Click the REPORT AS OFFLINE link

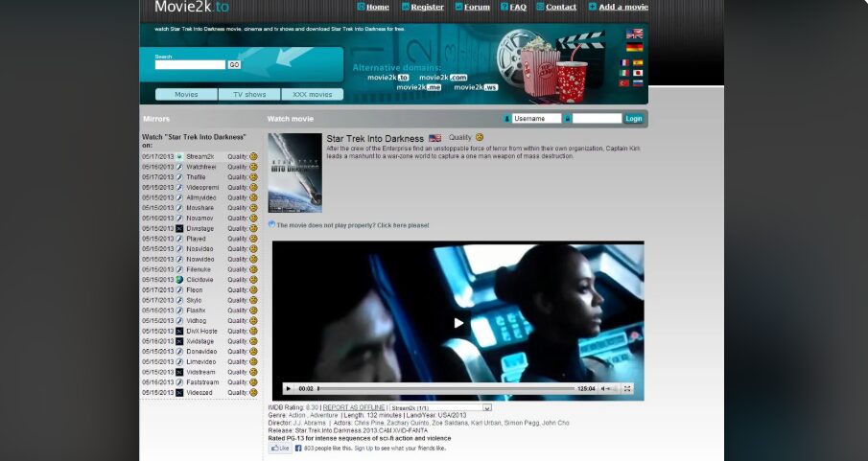[354, 408]
